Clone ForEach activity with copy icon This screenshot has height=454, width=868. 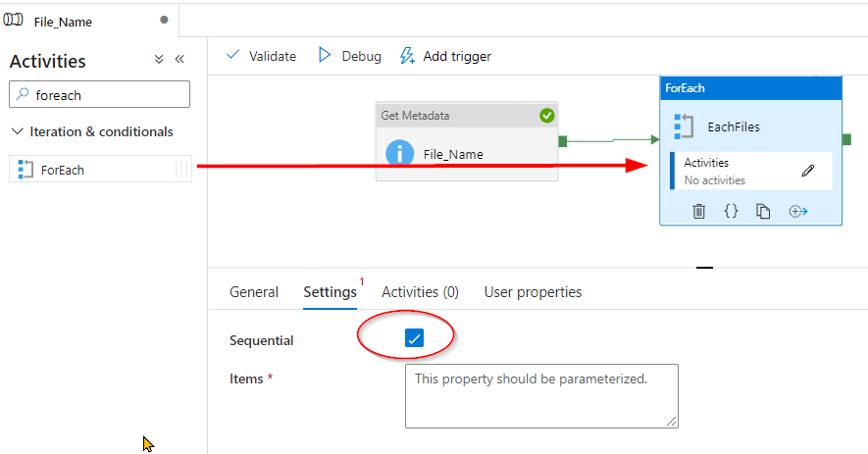click(x=763, y=211)
